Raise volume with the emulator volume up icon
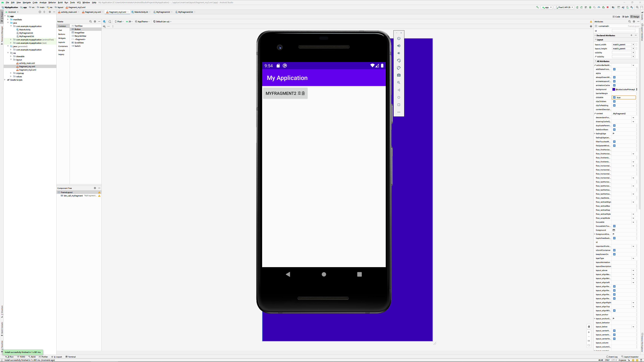 point(399,46)
